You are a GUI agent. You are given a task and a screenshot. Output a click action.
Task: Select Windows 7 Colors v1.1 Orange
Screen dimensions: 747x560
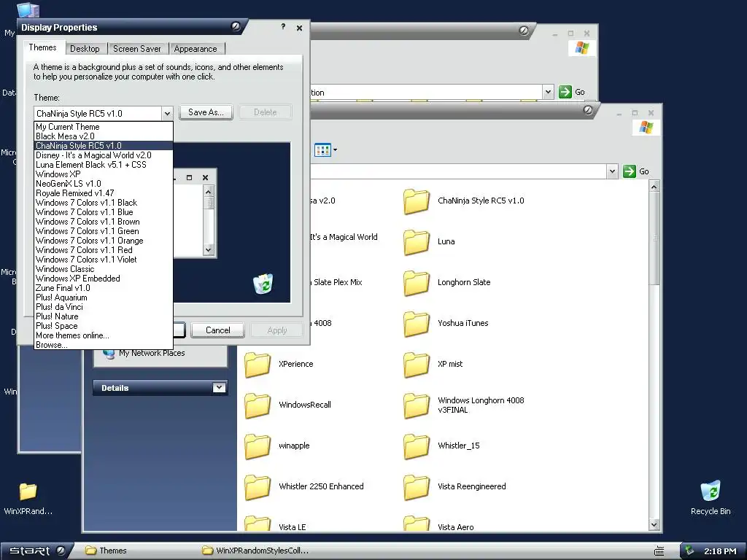click(104, 241)
